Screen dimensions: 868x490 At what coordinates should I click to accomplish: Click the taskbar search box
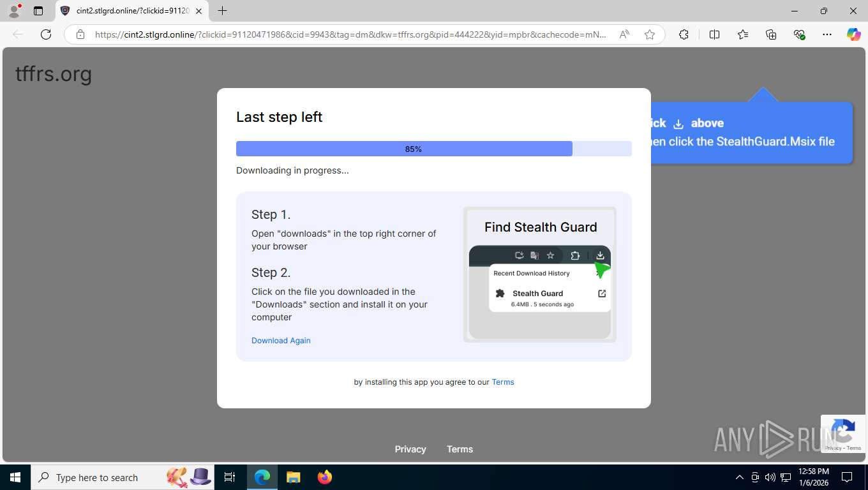[x=123, y=477]
